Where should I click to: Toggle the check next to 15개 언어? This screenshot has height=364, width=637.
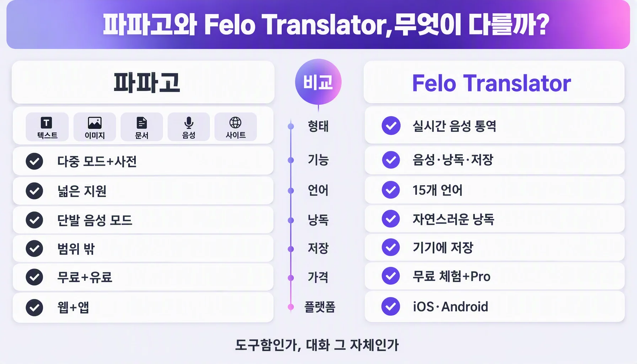click(391, 190)
